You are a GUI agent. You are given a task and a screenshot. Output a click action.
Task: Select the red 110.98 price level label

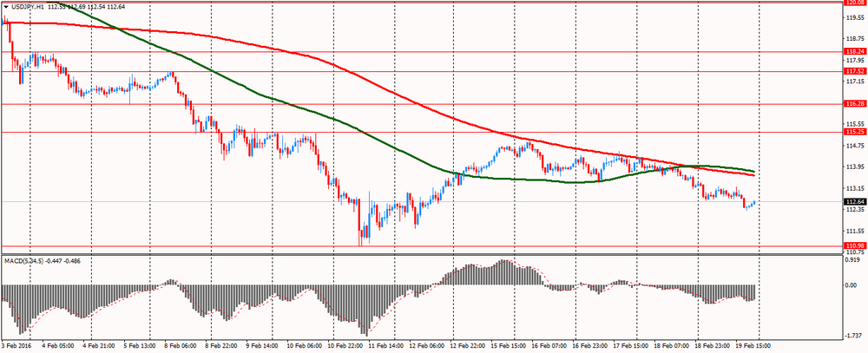[856, 245]
